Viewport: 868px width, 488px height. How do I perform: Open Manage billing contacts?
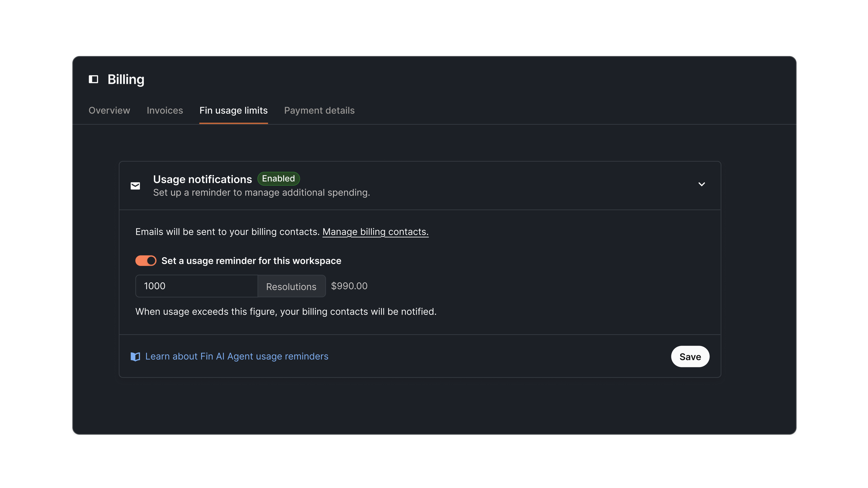point(375,232)
